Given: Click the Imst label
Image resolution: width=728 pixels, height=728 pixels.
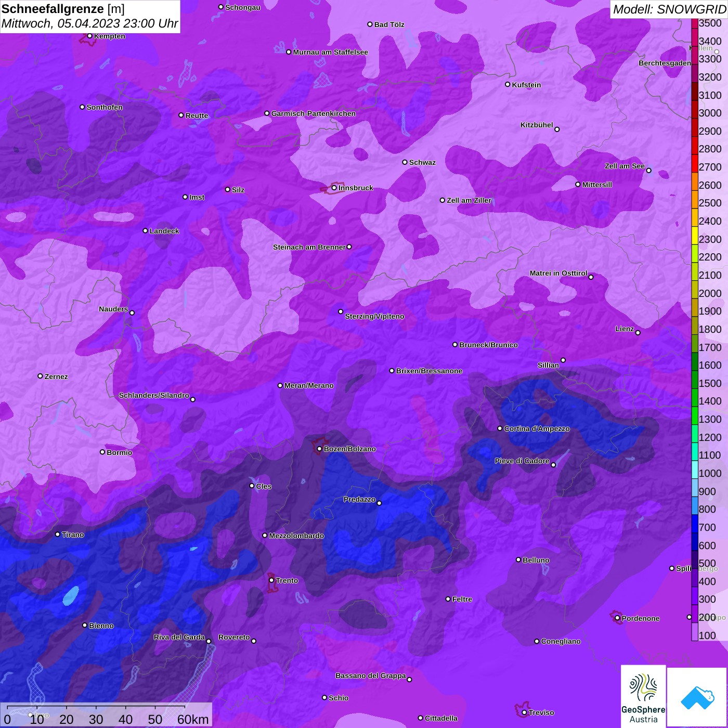Looking at the screenshot, I should tap(197, 197).
